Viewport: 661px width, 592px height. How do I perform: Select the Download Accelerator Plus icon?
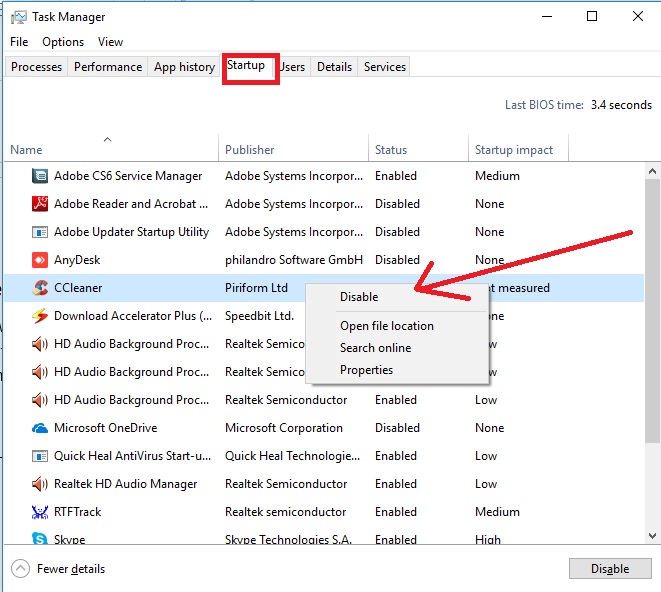click(x=40, y=316)
